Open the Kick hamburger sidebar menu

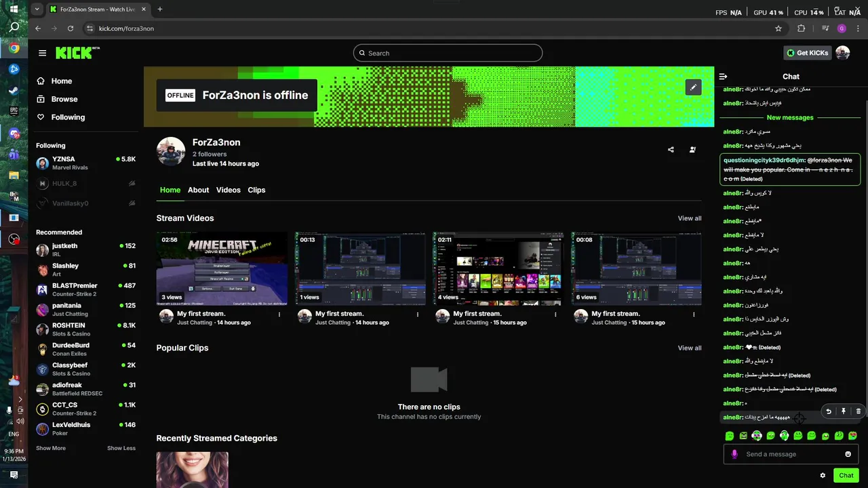[x=42, y=53]
